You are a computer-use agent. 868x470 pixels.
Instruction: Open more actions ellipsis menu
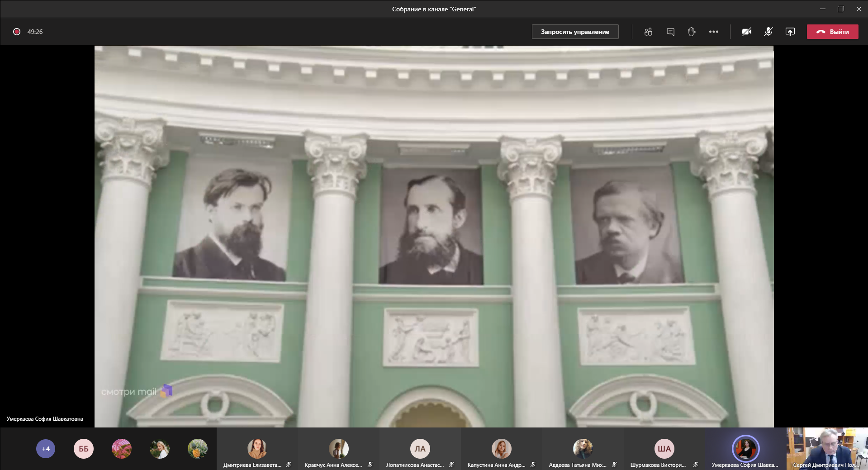(x=713, y=32)
